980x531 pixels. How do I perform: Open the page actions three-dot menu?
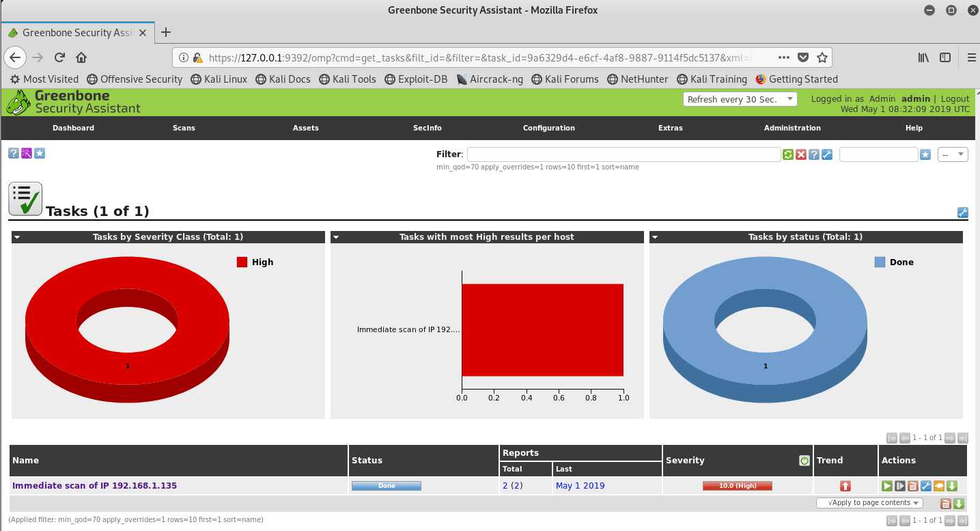[x=784, y=57]
